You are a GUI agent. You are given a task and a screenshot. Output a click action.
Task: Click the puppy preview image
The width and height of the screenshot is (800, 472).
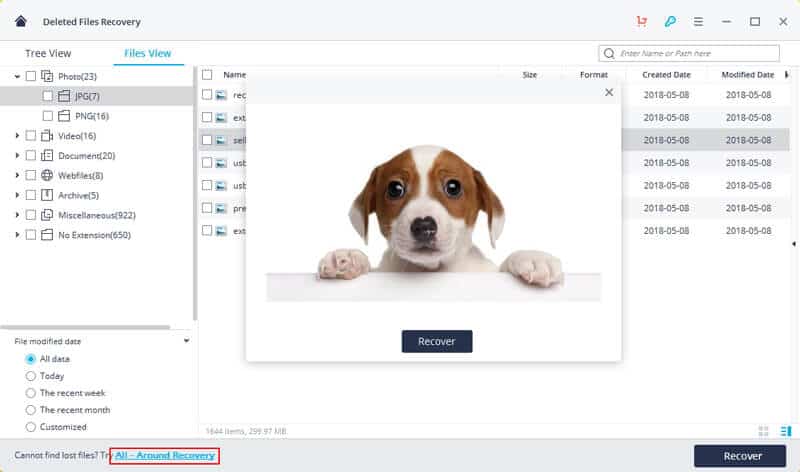[434, 222]
